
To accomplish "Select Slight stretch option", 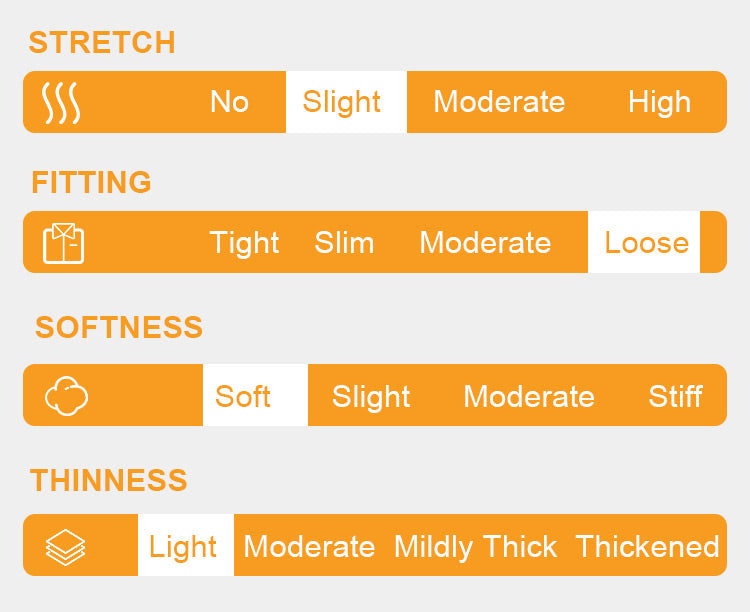I will coord(342,102).
